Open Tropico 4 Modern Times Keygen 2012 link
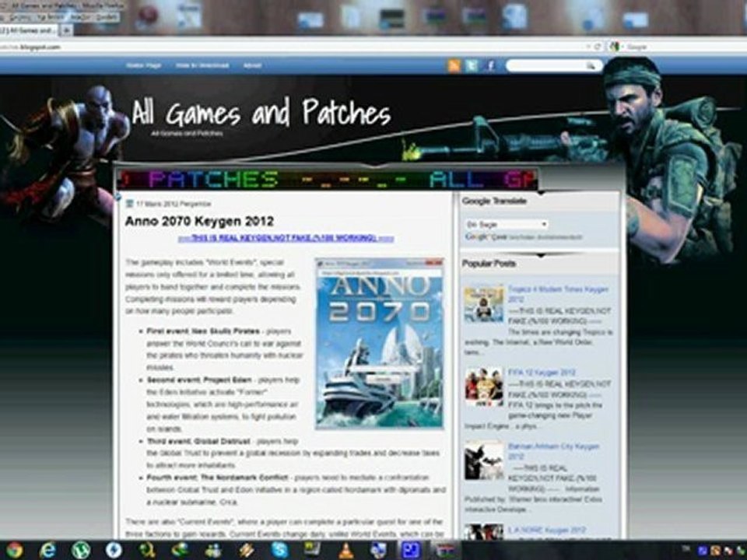The height and width of the screenshot is (560, 747). (558, 294)
